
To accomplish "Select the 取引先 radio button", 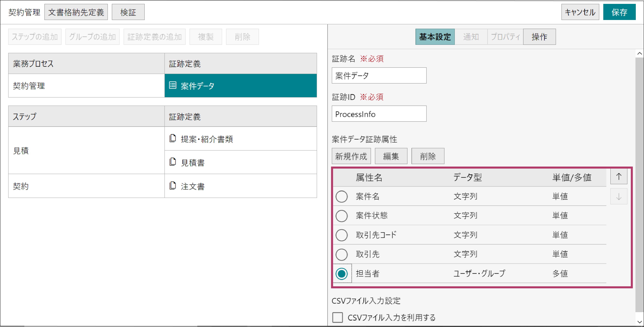I will point(341,254).
